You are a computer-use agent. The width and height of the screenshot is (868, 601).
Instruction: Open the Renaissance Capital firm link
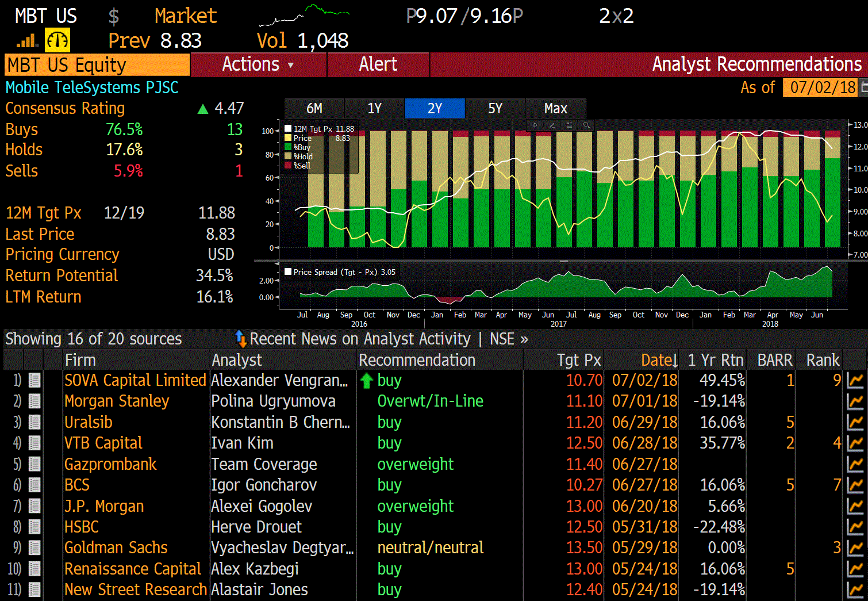[x=133, y=569]
